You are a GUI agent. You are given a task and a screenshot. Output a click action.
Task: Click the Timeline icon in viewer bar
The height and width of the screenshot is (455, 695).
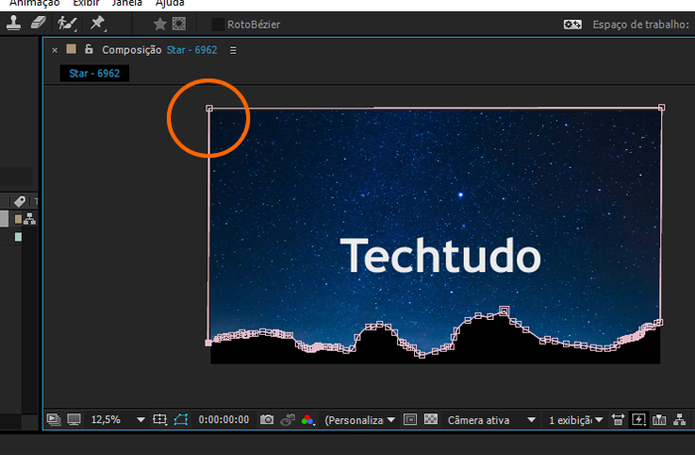[659, 419]
